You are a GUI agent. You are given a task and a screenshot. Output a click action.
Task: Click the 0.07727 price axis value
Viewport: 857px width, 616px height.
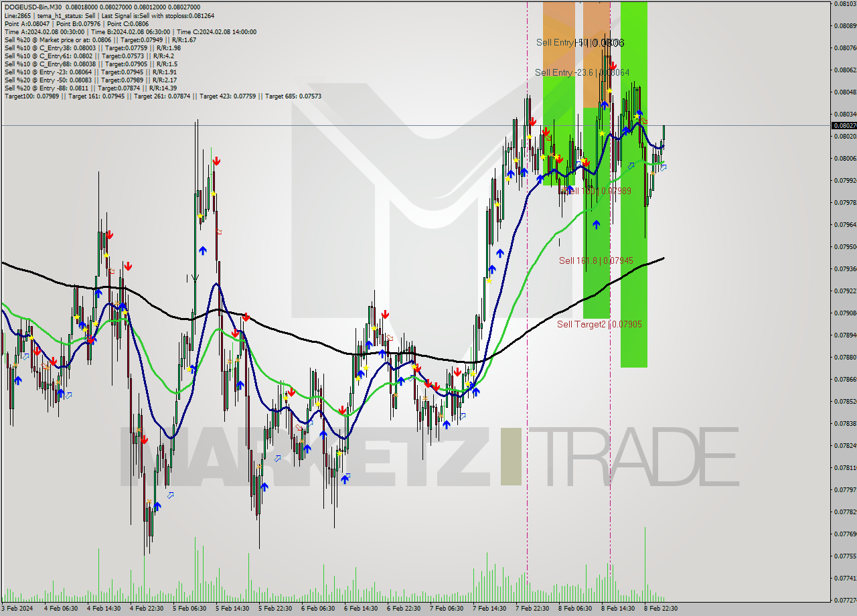(x=845, y=600)
